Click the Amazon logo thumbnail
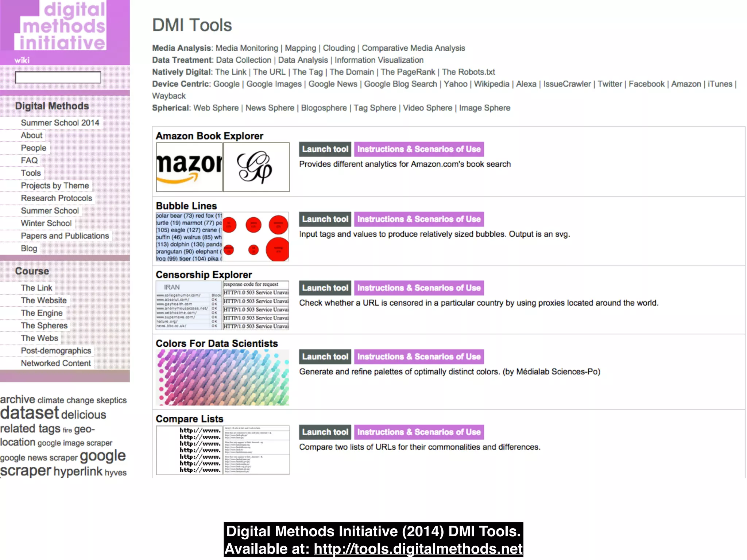The image size is (747, 560). (x=189, y=167)
